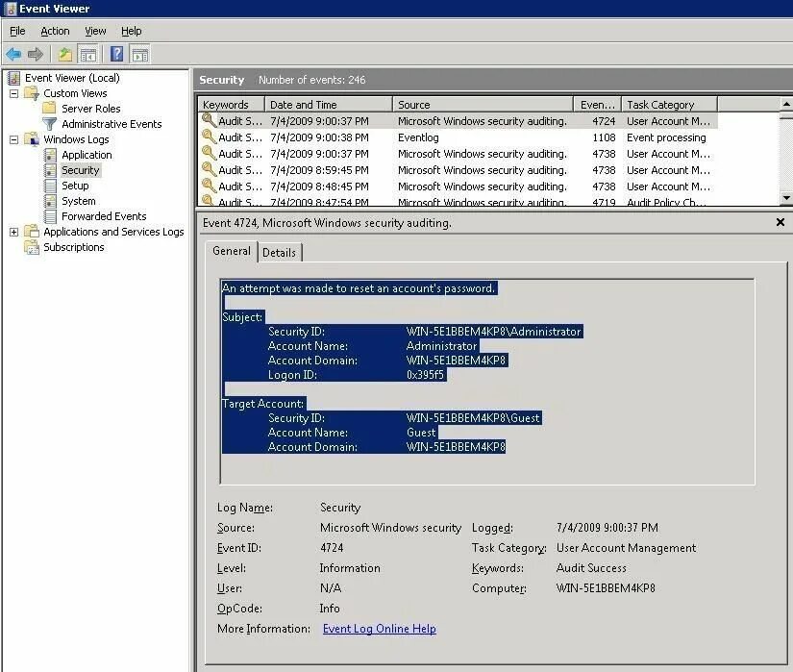The width and height of the screenshot is (793, 672).
Task: Click the Subscriptions icon
Action: point(32,247)
